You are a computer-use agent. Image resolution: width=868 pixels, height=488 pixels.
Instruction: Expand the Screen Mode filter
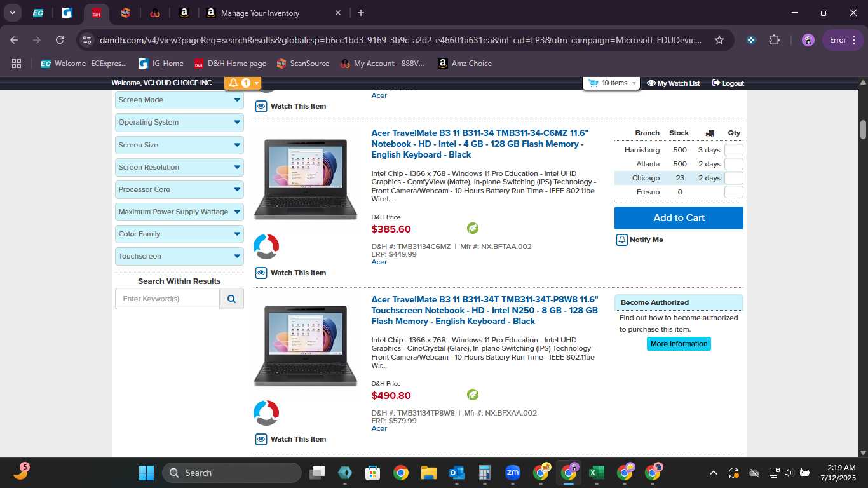(179, 100)
